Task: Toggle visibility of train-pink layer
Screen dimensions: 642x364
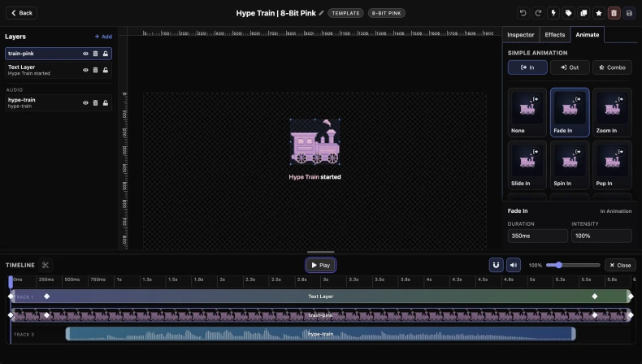Action: (x=85, y=54)
